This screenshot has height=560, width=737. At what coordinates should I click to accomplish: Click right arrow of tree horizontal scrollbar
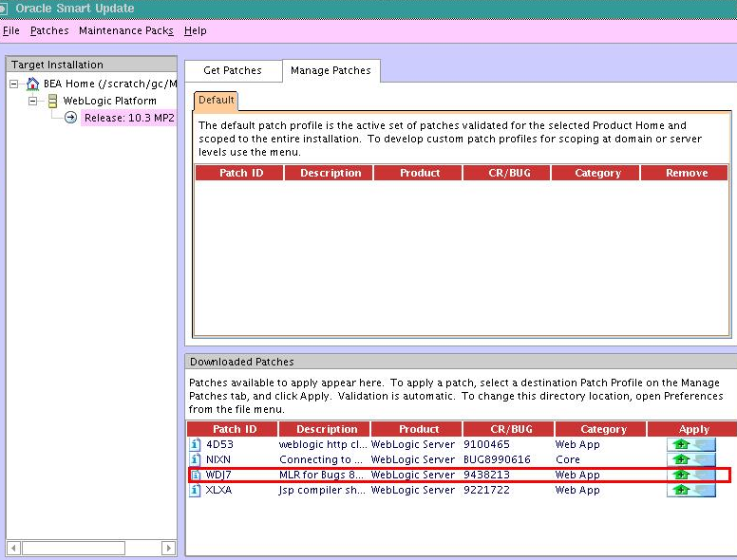click(168, 548)
